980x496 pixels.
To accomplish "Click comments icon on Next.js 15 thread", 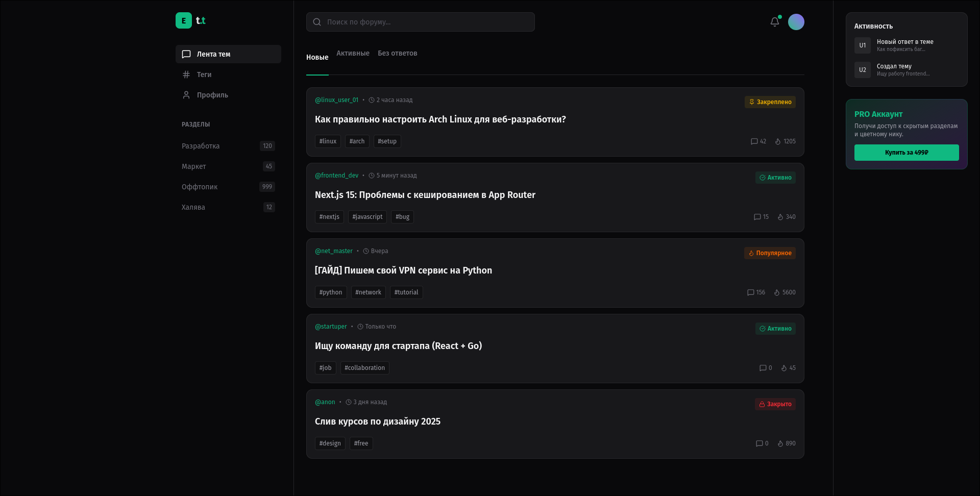I will point(757,217).
